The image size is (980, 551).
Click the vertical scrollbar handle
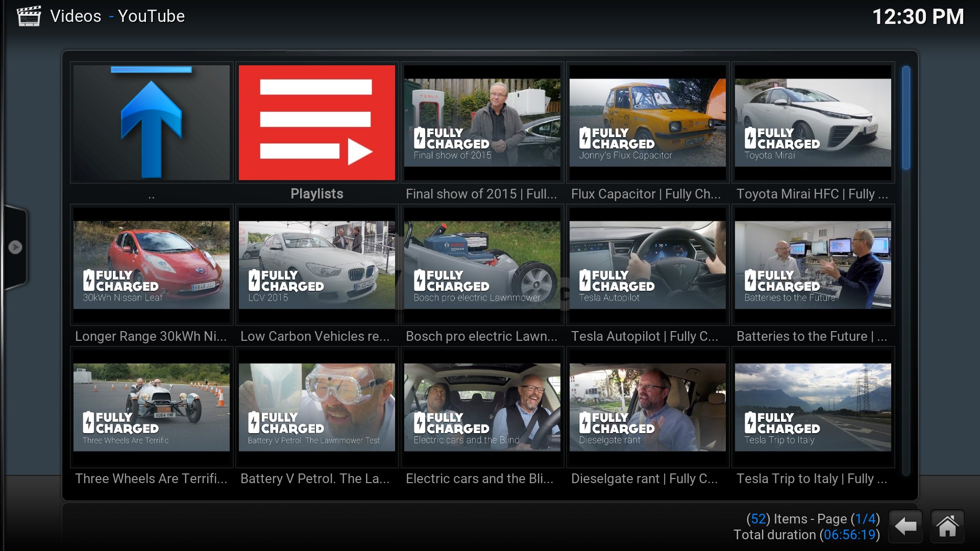tap(906, 118)
